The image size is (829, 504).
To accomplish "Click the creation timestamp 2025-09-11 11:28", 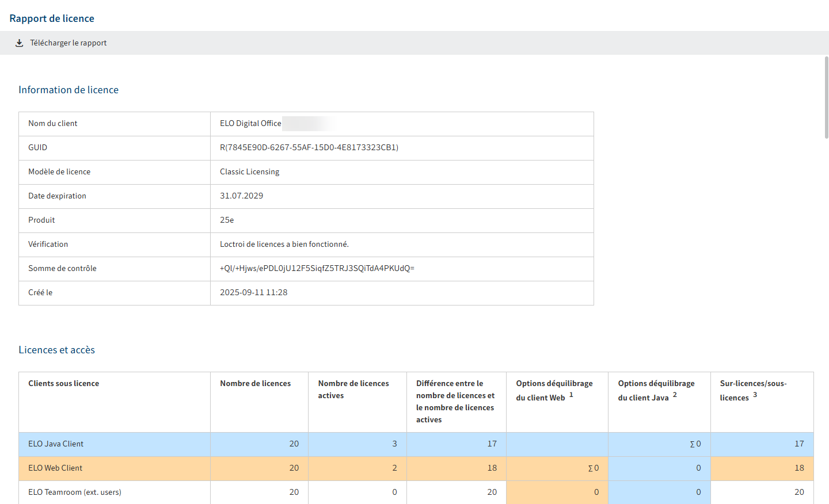I will pyautogui.click(x=253, y=293).
